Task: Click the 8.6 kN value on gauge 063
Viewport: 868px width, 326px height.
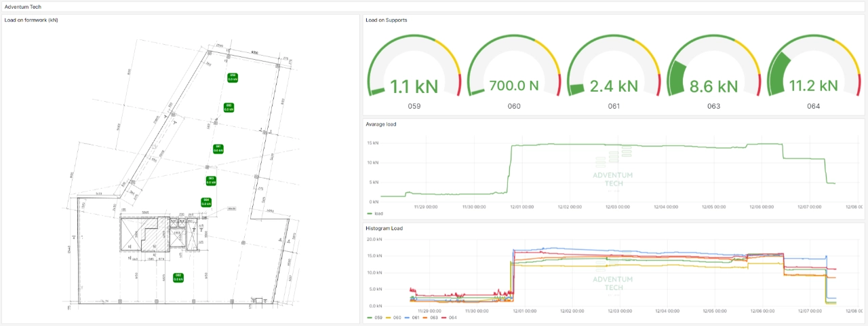Action: (713, 87)
